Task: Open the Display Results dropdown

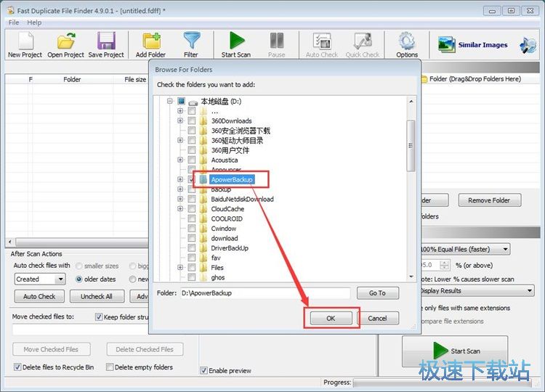Action: 529,290
